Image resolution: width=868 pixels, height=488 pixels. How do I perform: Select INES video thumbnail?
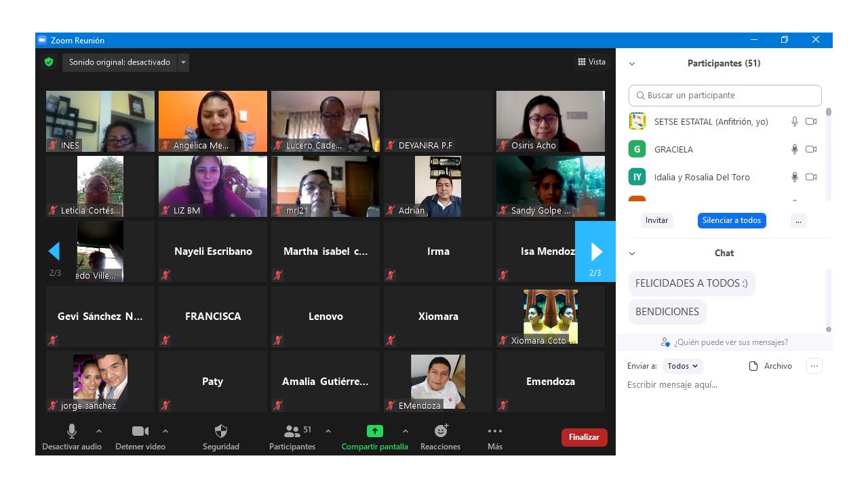100,121
